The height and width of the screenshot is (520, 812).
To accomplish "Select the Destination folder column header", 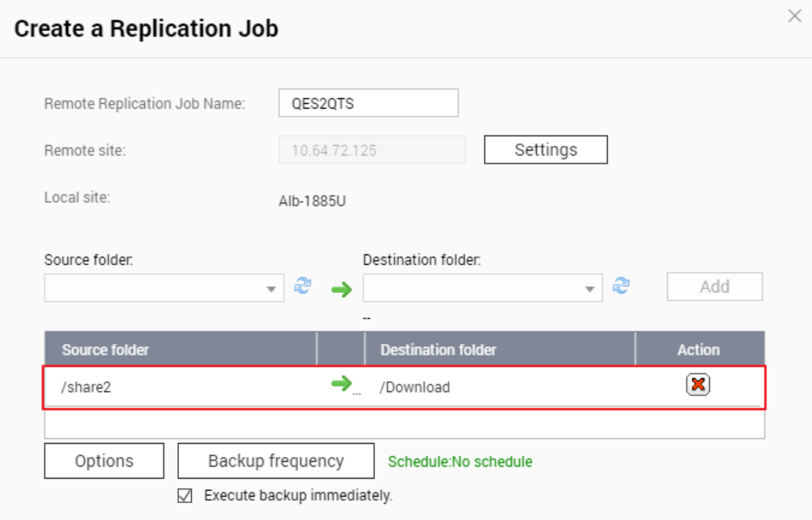I will [x=438, y=350].
